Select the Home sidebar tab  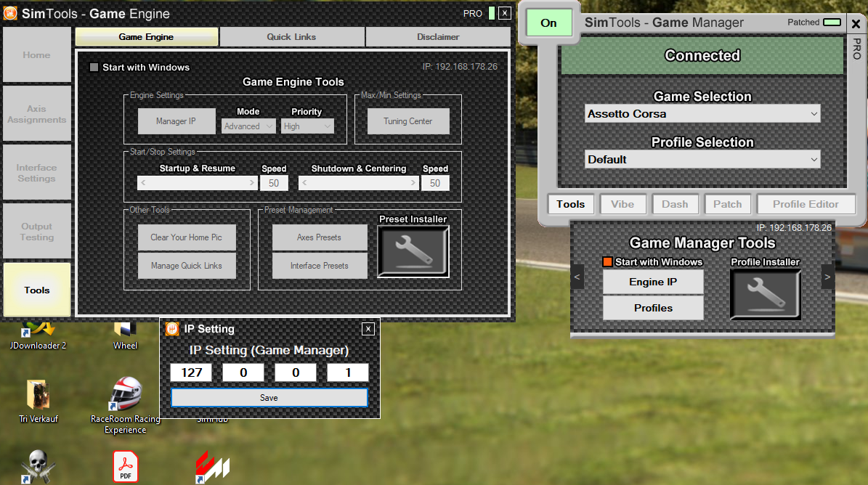point(36,54)
